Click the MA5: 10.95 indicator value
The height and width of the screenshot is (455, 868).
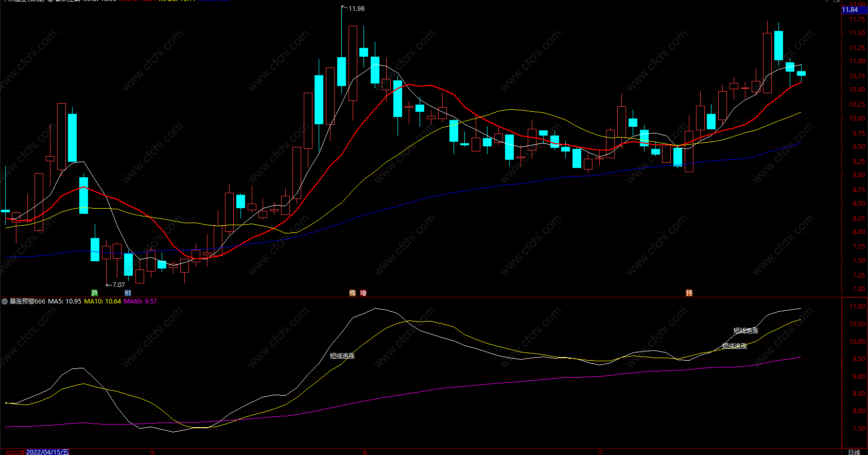65,301
